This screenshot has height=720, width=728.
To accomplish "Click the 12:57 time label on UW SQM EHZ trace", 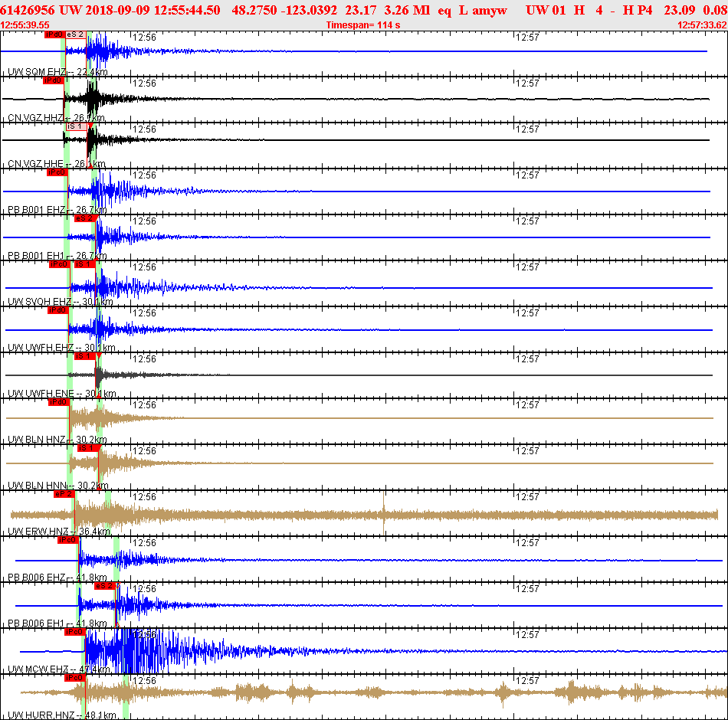I will click(527, 37).
